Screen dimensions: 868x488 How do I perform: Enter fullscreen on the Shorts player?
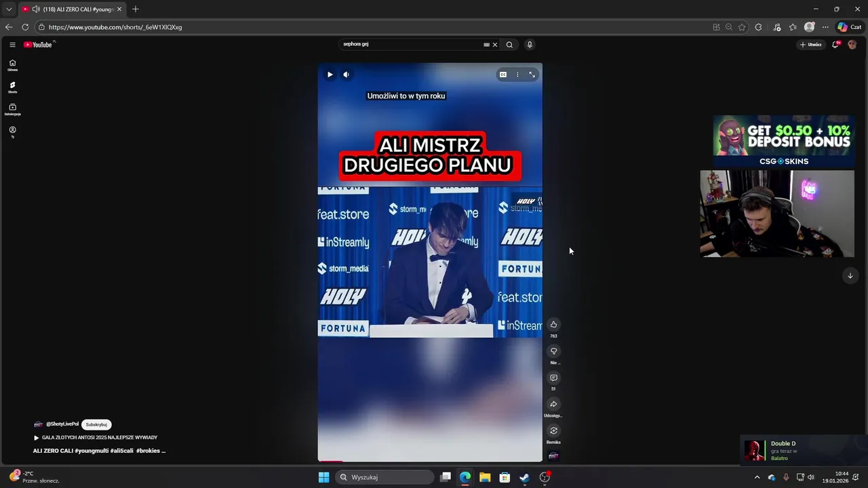[532, 75]
